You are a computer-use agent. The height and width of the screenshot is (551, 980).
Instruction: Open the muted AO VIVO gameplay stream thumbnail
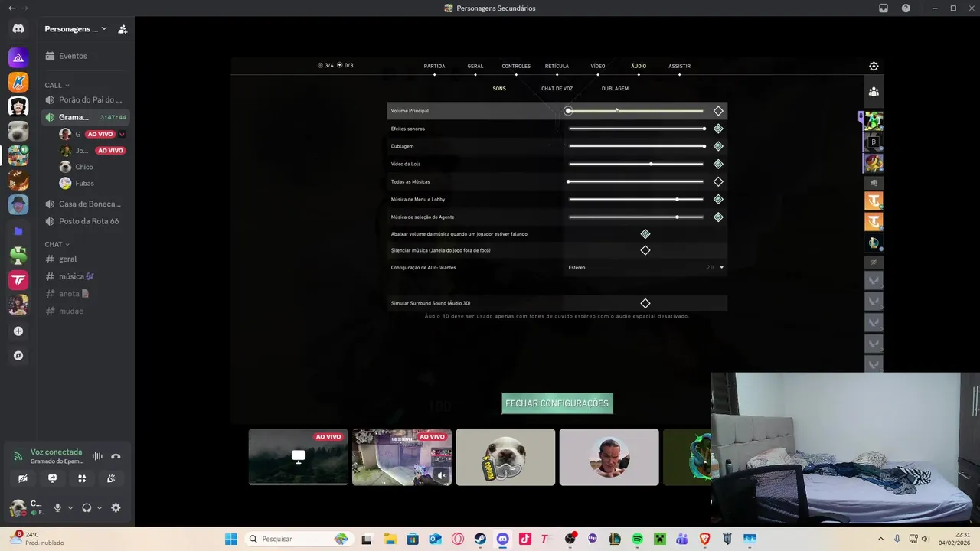[402, 457]
